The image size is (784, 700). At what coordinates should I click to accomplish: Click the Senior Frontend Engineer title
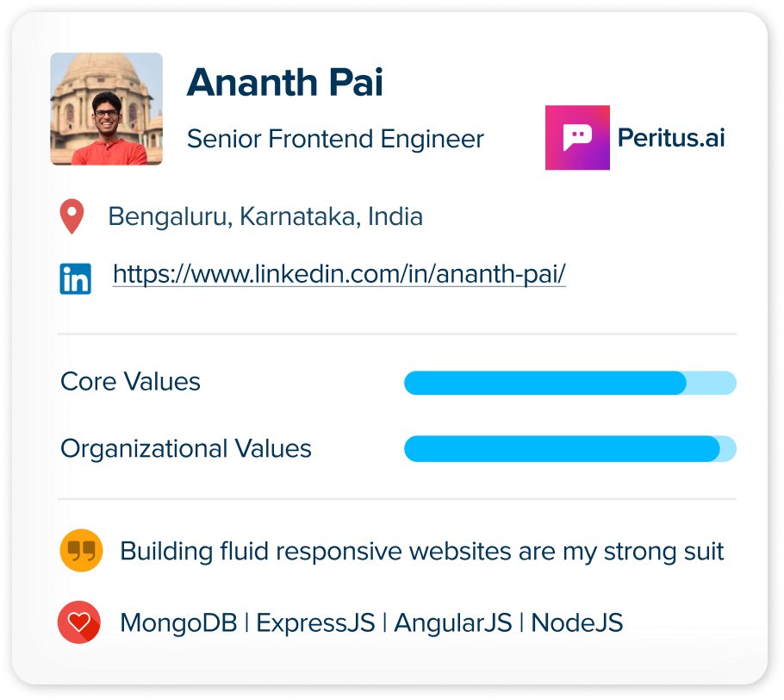[335, 139]
